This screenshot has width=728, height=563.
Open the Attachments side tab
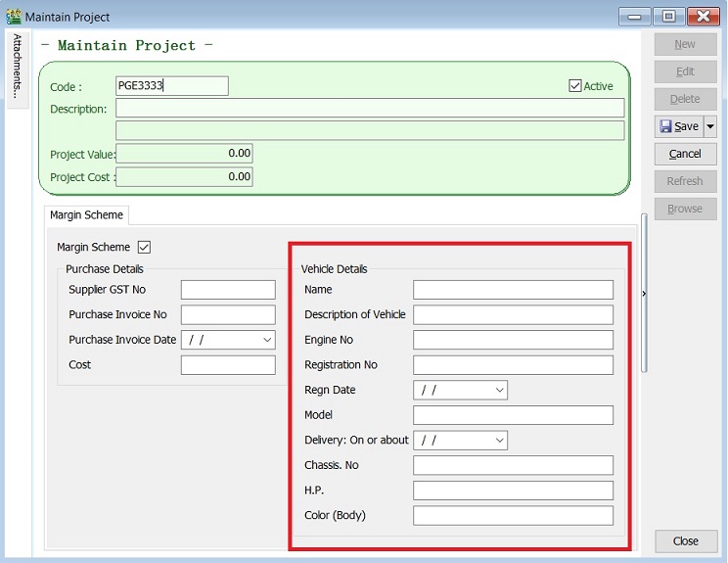pos(18,66)
